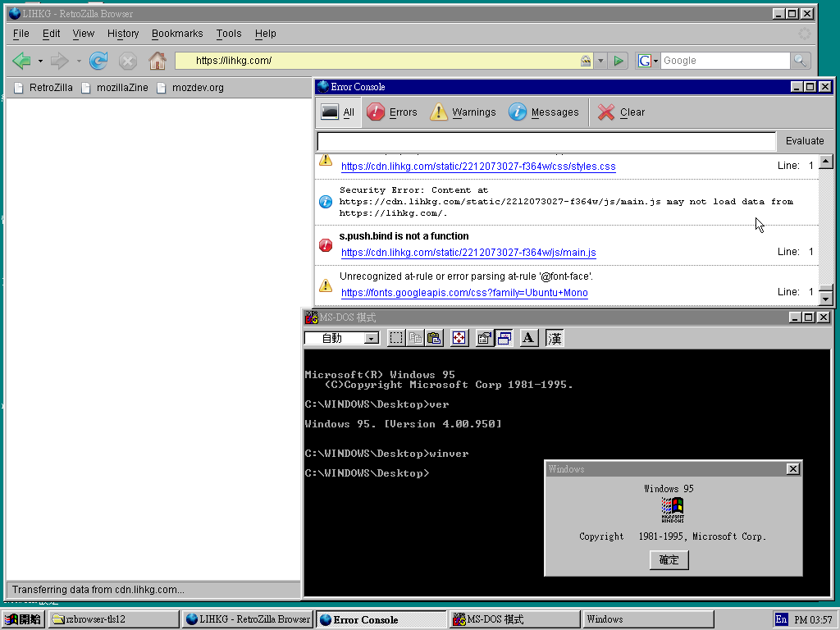
Task: Stop loading with the Stop icon
Action: [127, 61]
